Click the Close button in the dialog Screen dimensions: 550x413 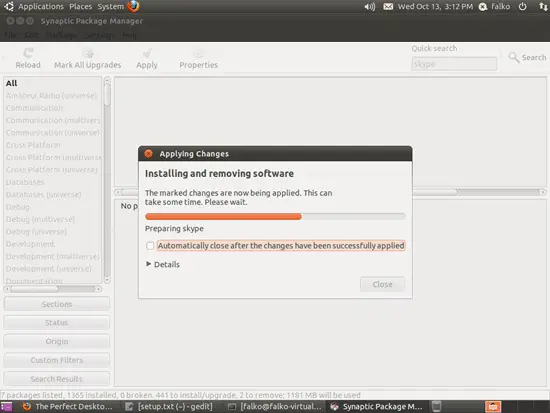point(382,284)
